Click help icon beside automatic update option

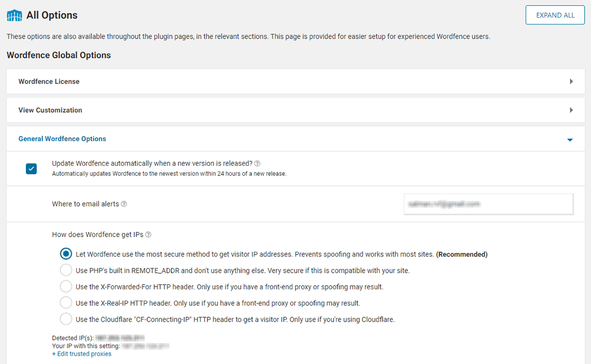click(x=257, y=164)
